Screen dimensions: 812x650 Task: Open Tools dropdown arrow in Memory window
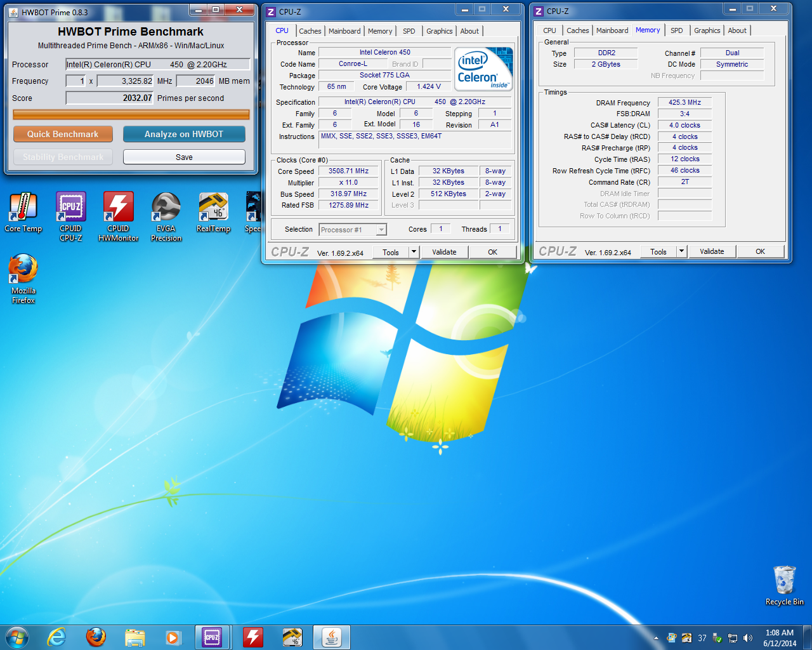pyautogui.click(x=682, y=251)
